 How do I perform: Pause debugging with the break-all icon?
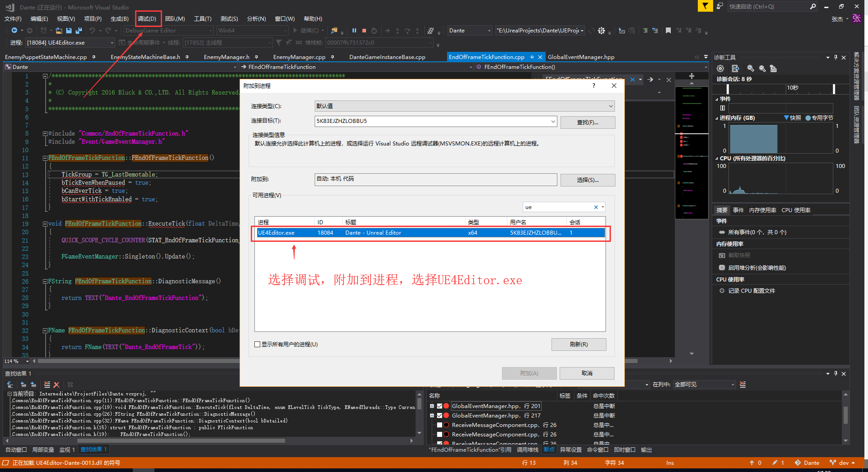[x=354, y=30]
